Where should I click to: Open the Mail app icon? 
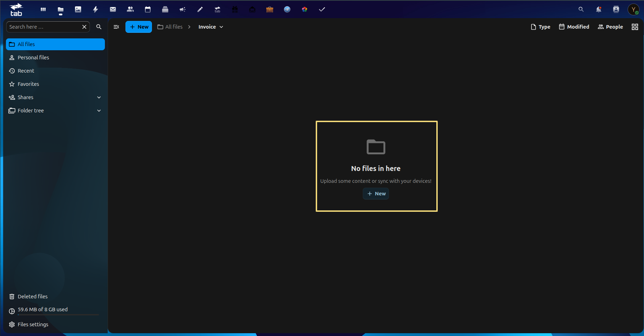click(113, 9)
